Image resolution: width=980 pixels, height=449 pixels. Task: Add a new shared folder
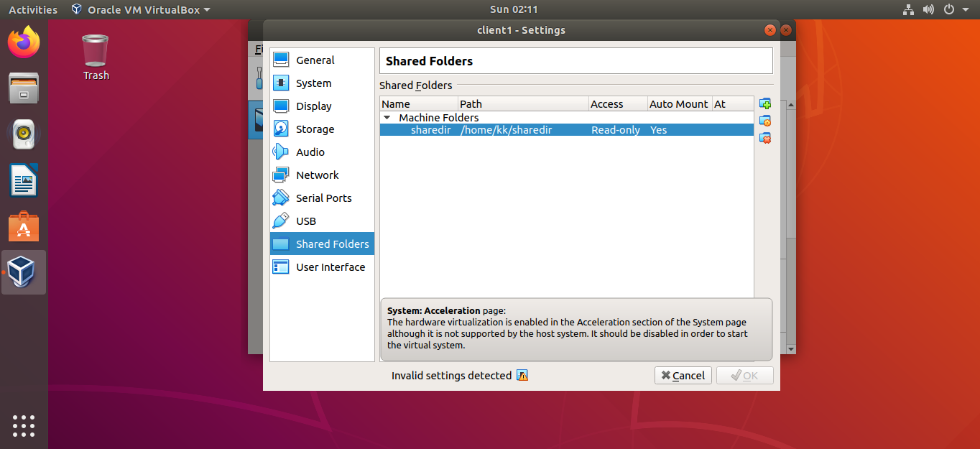point(764,103)
